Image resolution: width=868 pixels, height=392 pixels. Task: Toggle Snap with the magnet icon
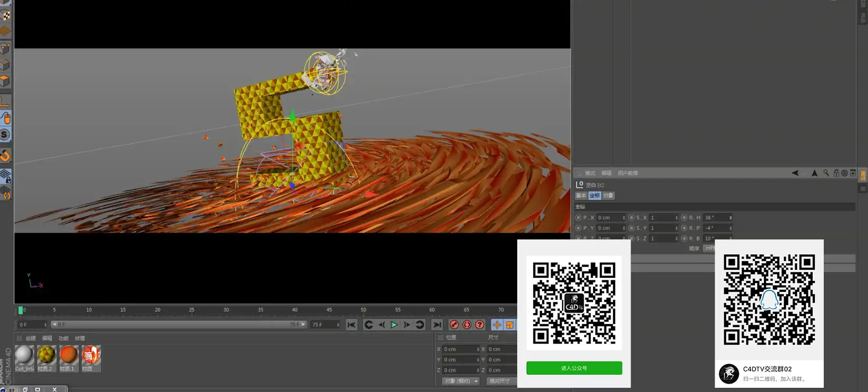(x=5, y=155)
